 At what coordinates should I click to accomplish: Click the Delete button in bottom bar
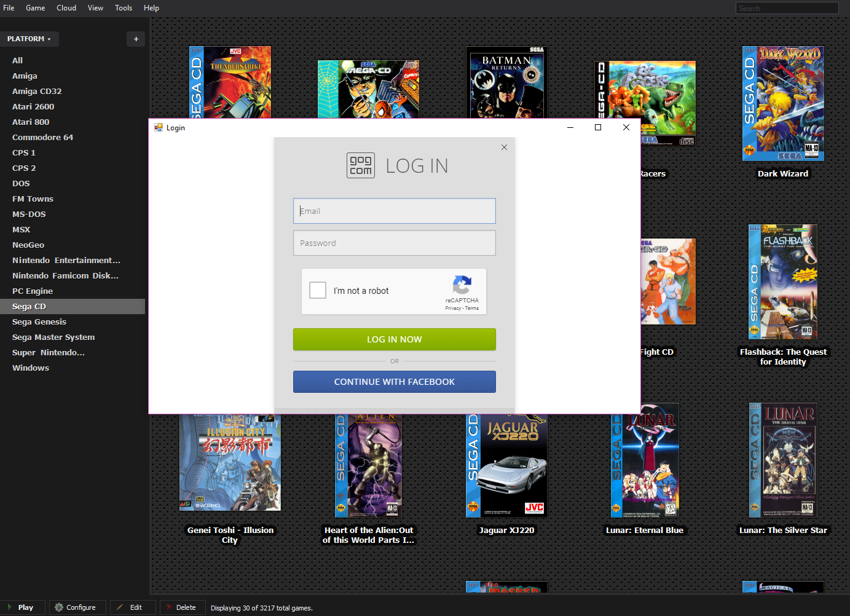tap(183, 607)
